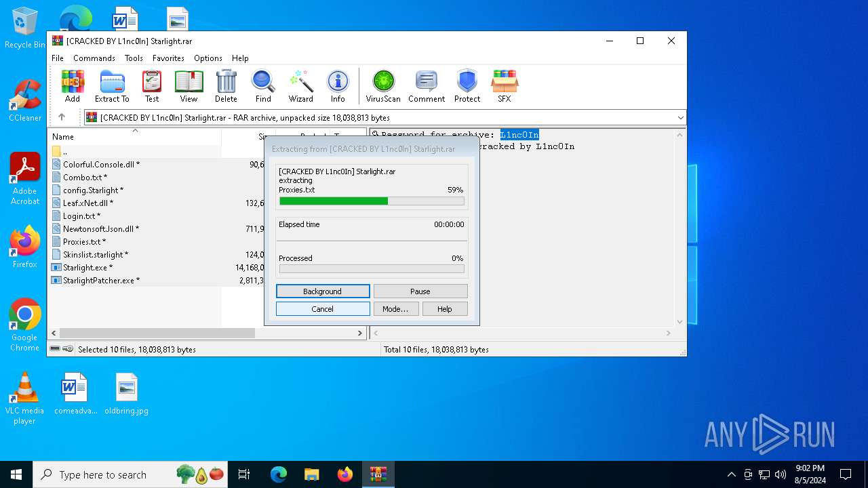The height and width of the screenshot is (488, 868).
Task: Open the Commands menu
Action: pos(94,58)
